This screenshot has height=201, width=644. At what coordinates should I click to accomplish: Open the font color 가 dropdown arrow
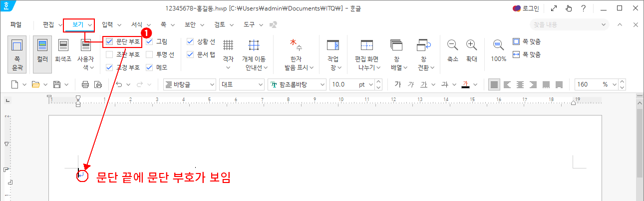point(475,84)
